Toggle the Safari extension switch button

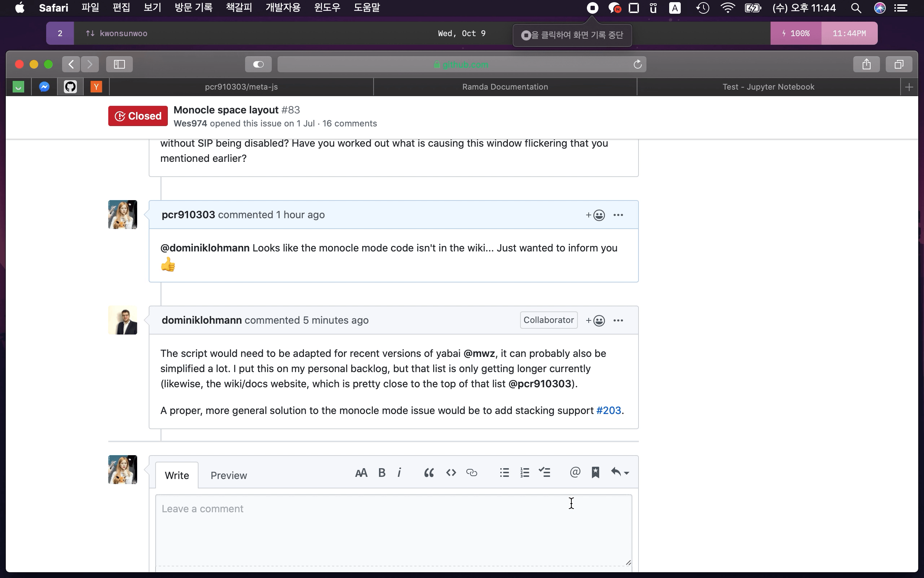pos(258,64)
